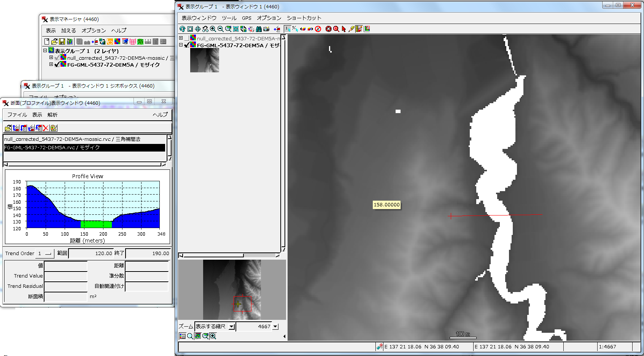Viewport: 644px width, 356px height.
Task: Open the ヘルプ menu in the profile window
Action: tap(160, 115)
